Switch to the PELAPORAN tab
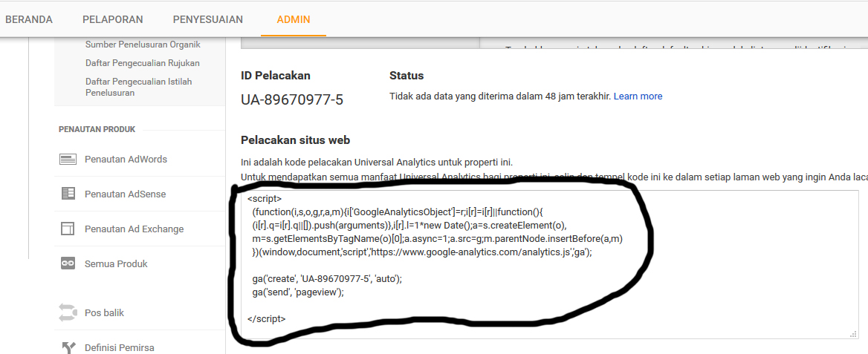The height and width of the screenshot is (354, 868). [113, 19]
